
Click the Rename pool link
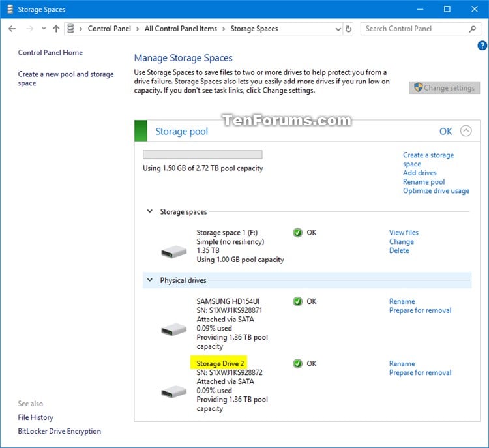pos(424,182)
